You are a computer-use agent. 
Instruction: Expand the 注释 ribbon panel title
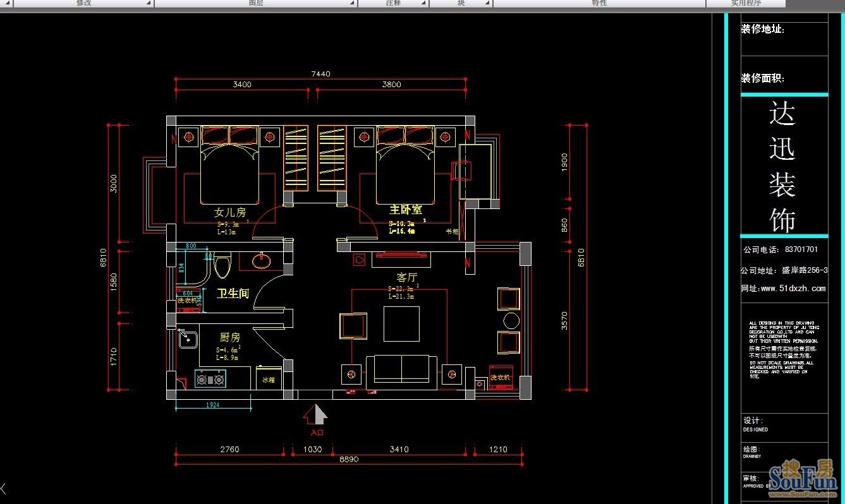click(x=393, y=3)
